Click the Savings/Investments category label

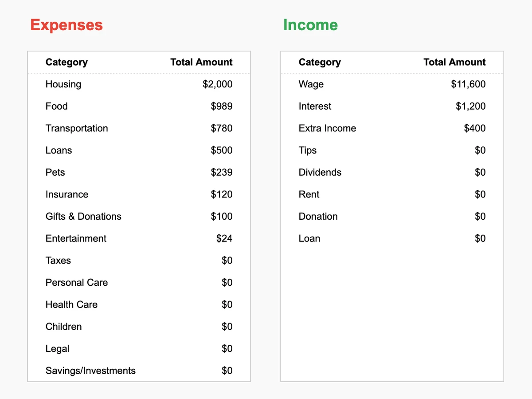tap(90, 371)
